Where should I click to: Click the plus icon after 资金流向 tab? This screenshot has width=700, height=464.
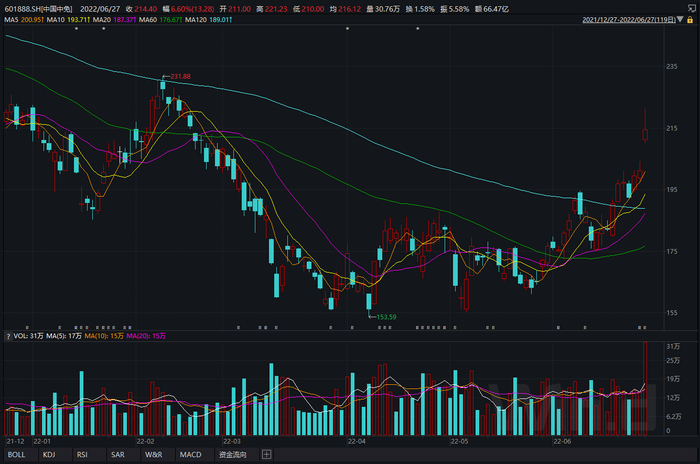[266, 454]
